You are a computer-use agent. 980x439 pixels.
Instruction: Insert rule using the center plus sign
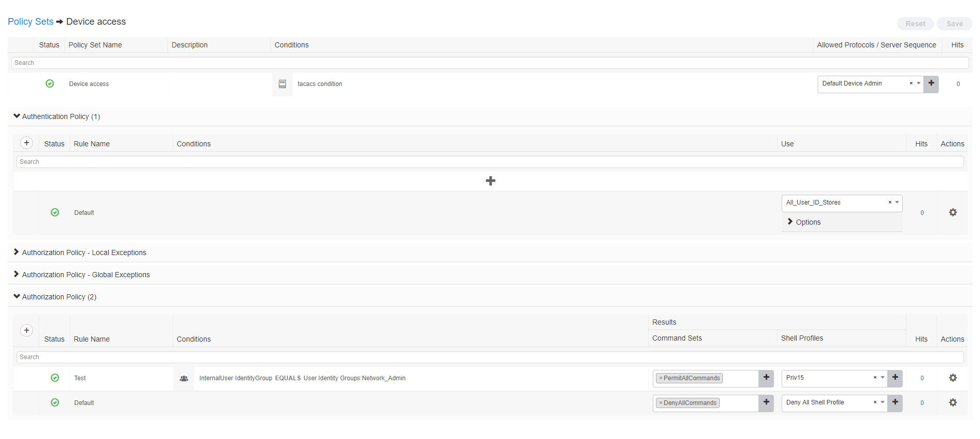click(x=491, y=181)
